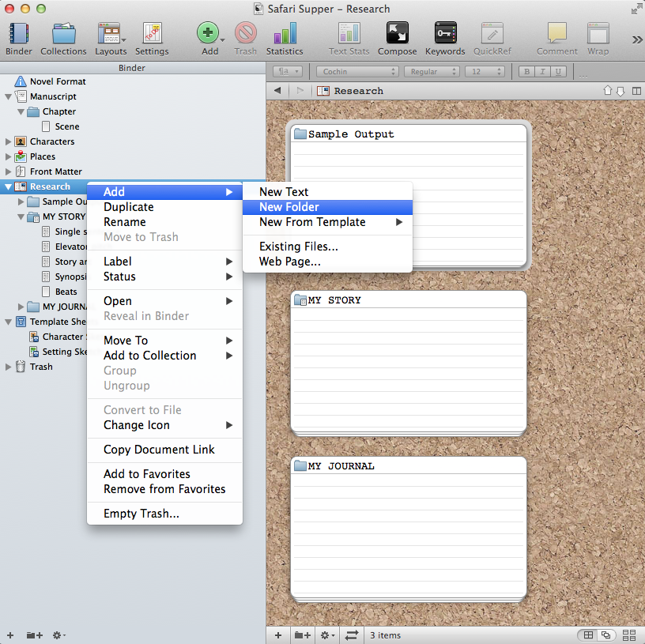Click the add folder icon in editor footer

point(303,635)
